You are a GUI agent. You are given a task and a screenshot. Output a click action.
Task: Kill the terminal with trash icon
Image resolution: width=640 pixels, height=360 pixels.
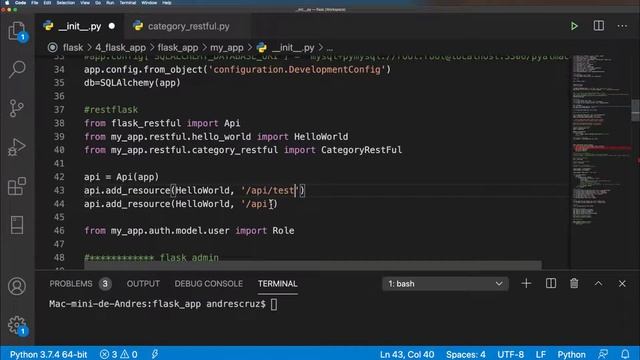pyautogui.click(x=574, y=283)
